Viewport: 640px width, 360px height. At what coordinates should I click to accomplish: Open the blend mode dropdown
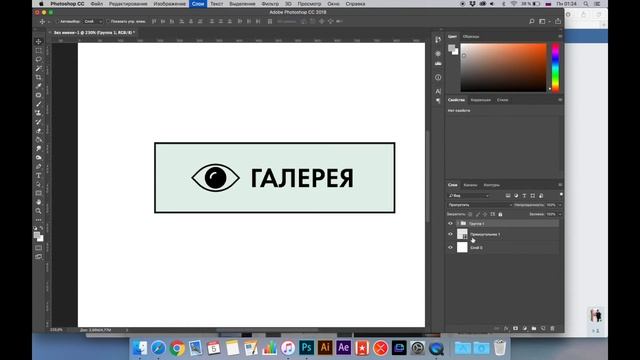click(480, 204)
